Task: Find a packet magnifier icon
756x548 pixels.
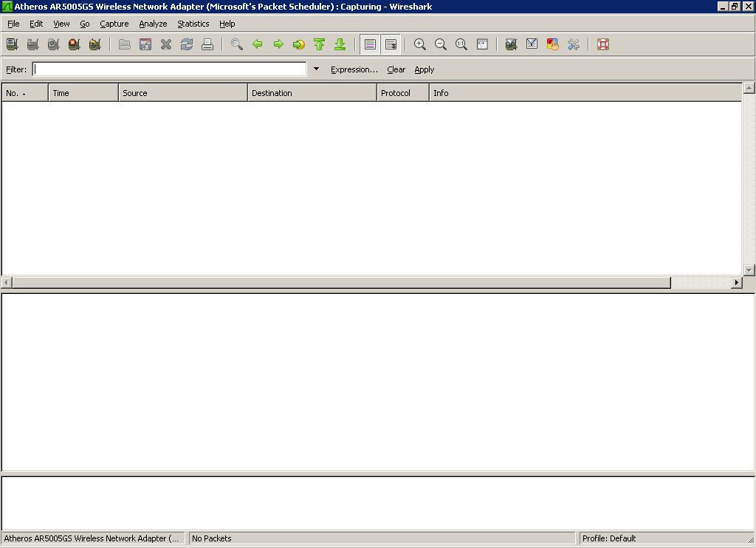Action: (237, 44)
